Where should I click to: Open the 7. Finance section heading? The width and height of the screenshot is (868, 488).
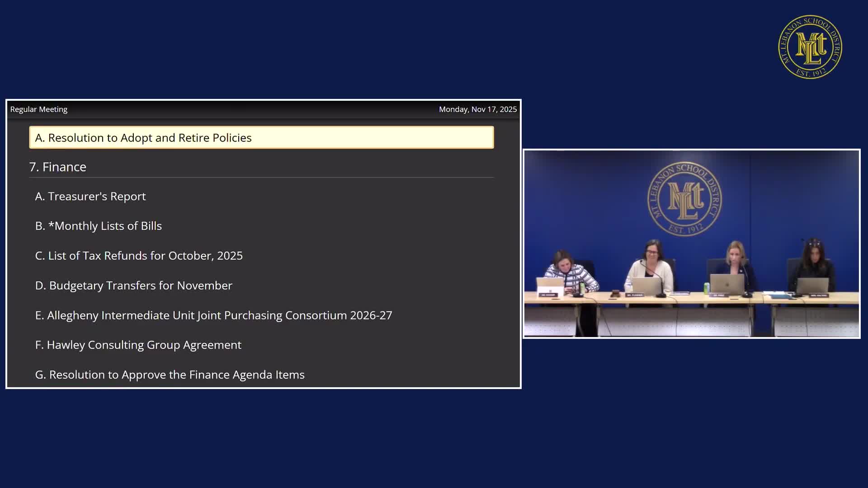point(58,167)
